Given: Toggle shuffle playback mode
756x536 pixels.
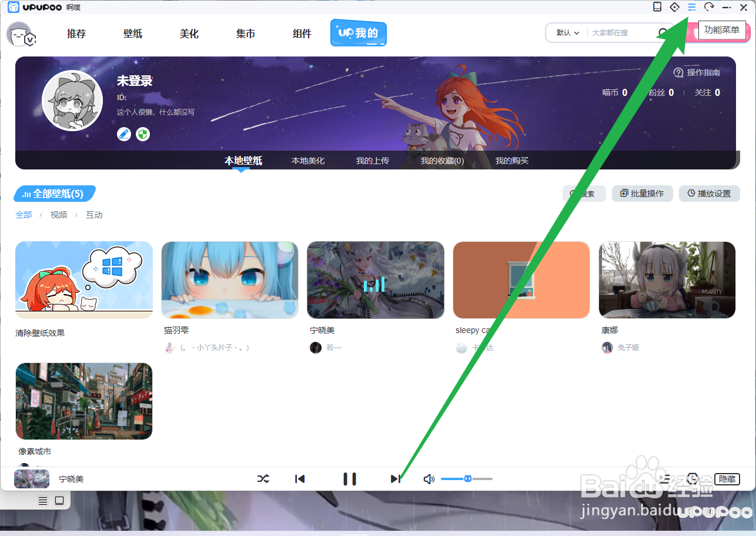Looking at the screenshot, I should [x=263, y=479].
